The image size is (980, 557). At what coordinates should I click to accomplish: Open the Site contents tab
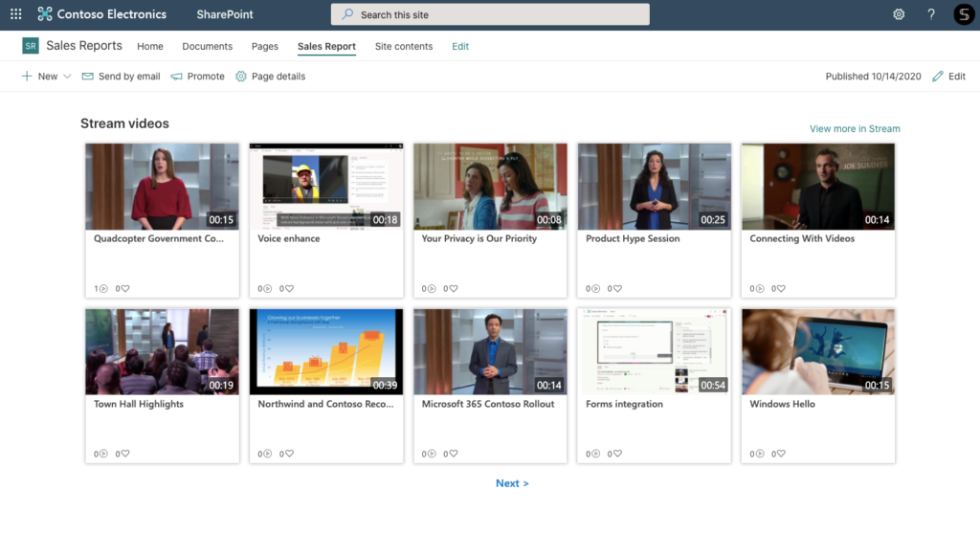coord(404,46)
